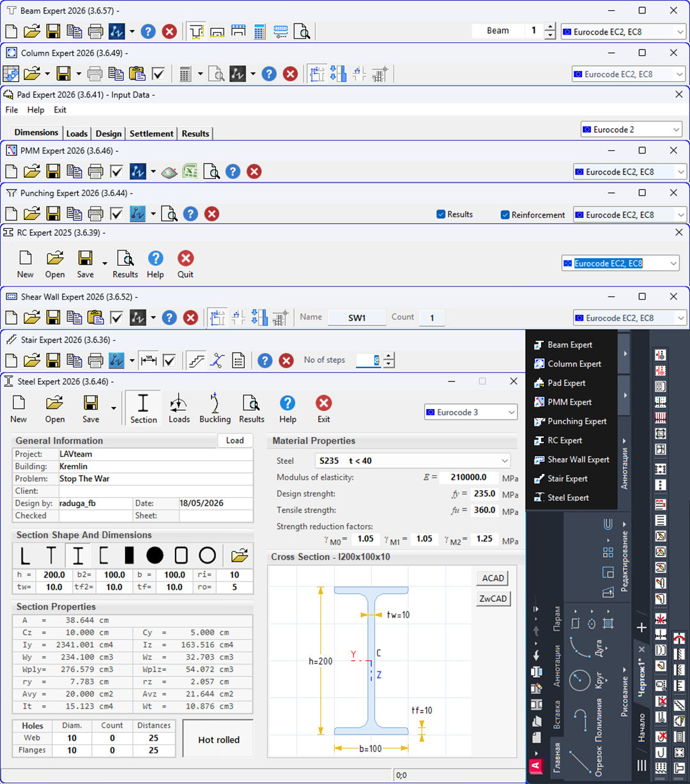Open design code dropdown in Beam Expert
The width and height of the screenshot is (690, 784).
point(623,32)
